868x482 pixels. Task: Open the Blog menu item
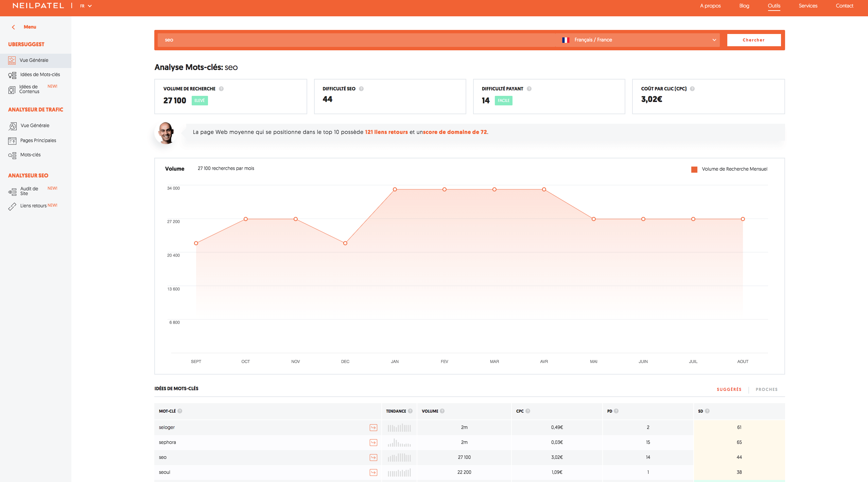click(x=744, y=6)
